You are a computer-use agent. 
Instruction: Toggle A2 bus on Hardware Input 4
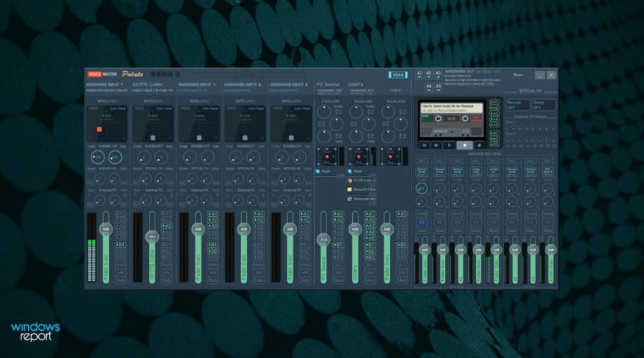click(258, 220)
